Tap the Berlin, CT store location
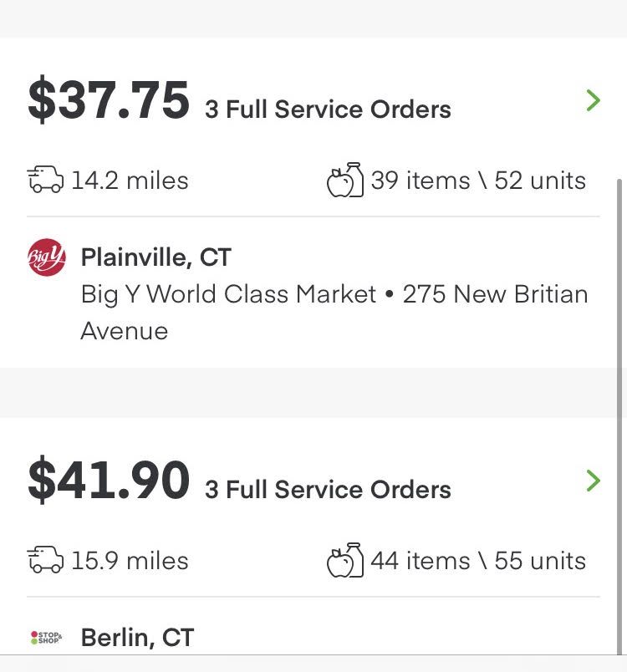 (x=138, y=637)
